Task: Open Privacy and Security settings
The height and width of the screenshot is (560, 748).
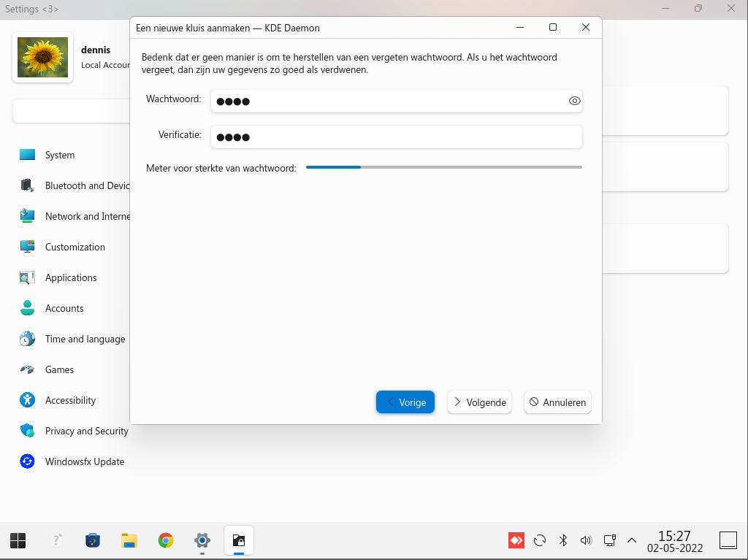Action: (86, 431)
